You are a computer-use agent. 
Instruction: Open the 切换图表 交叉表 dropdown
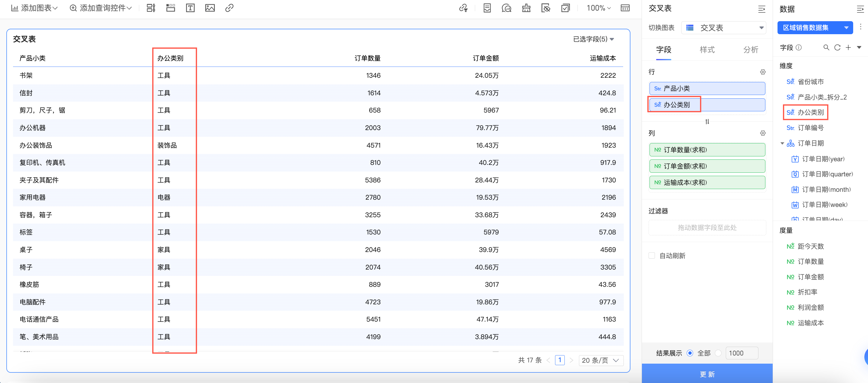click(x=723, y=28)
